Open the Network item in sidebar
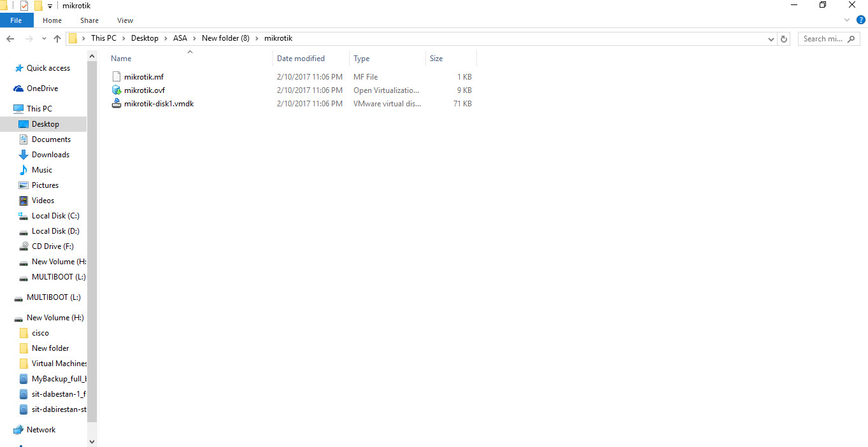 pyautogui.click(x=40, y=429)
